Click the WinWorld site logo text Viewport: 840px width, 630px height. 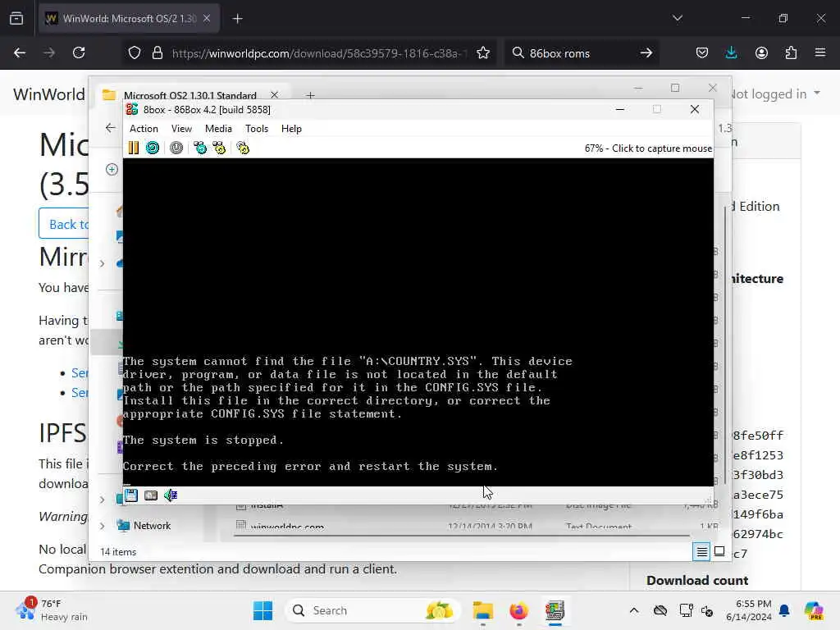[48, 94]
